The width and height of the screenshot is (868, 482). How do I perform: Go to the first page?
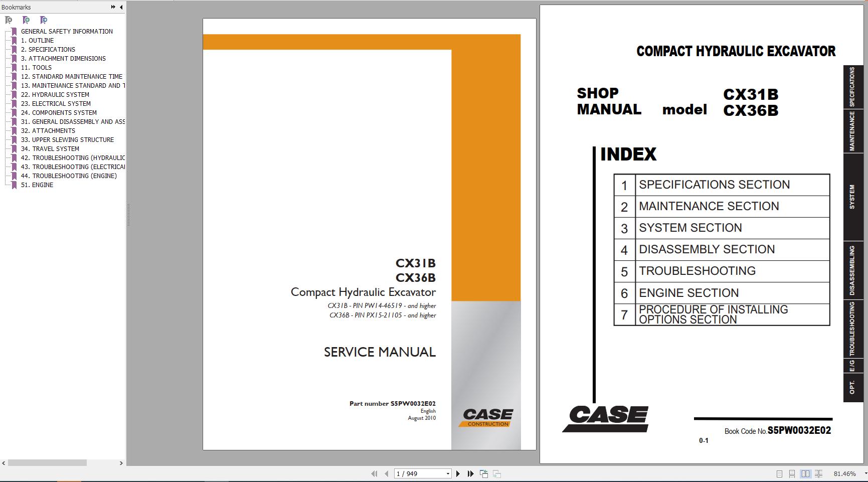pos(374,473)
